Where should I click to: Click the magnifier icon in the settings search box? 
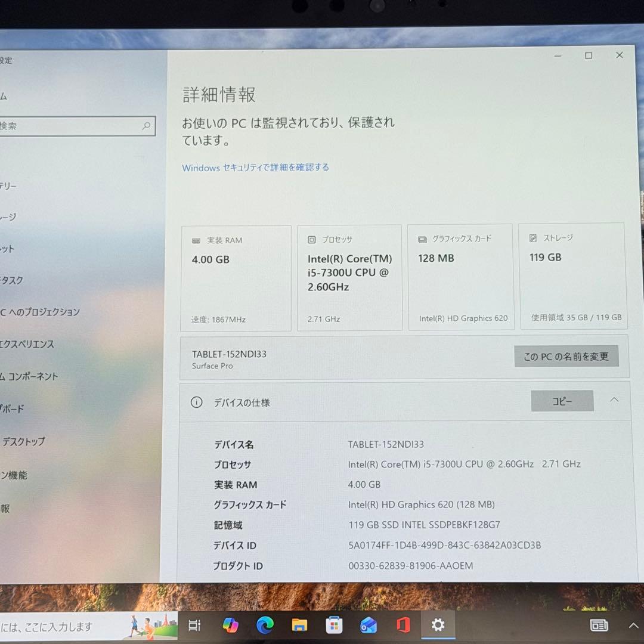click(x=146, y=126)
